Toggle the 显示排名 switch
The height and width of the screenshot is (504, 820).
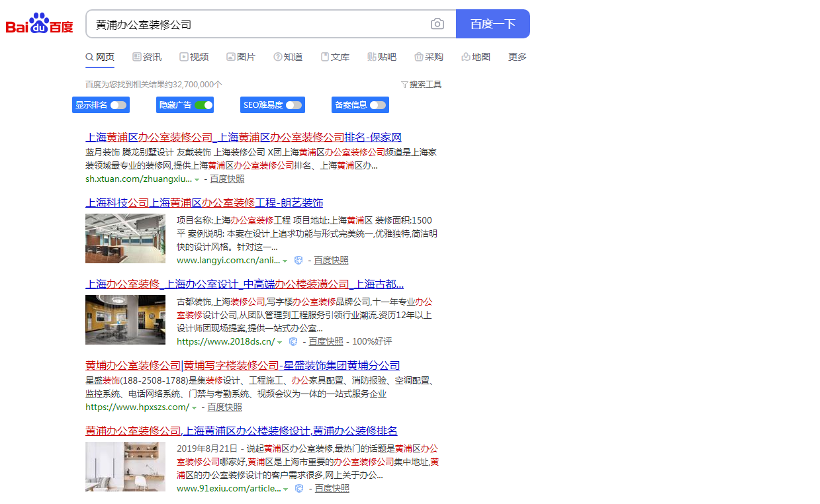[x=118, y=105]
